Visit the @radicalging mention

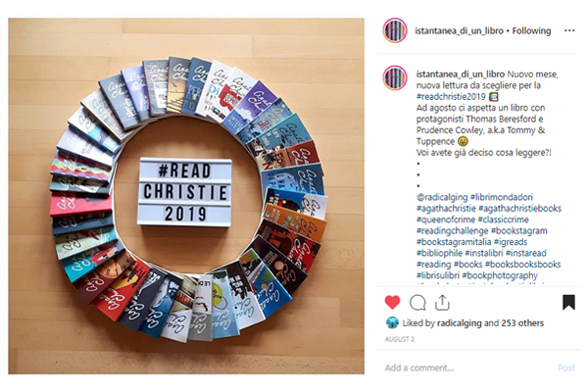[x=442, y=197]
